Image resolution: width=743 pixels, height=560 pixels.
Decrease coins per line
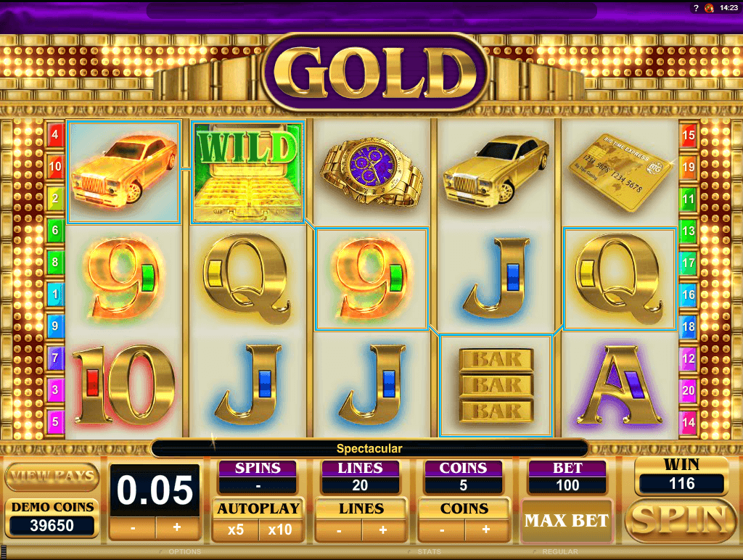pos(442,530)
